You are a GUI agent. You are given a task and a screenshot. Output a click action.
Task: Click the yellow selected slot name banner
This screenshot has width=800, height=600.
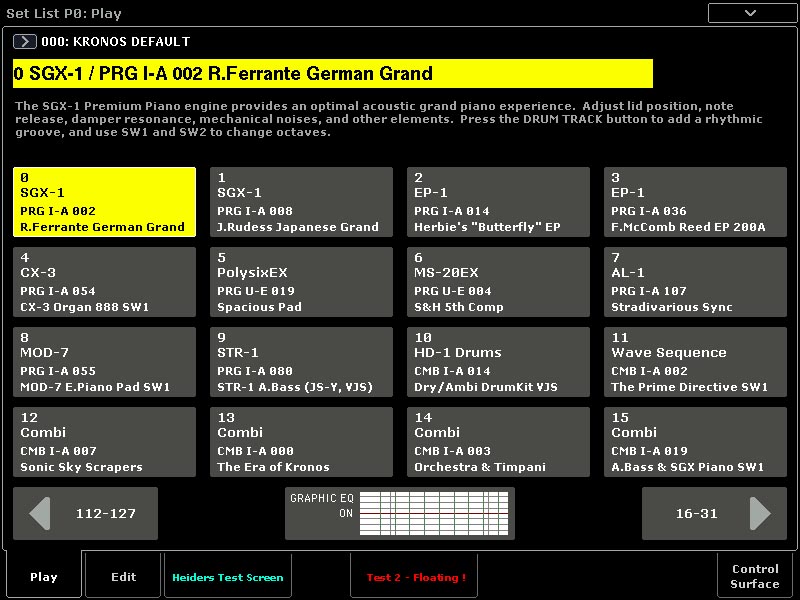click(x=333, y=73)
